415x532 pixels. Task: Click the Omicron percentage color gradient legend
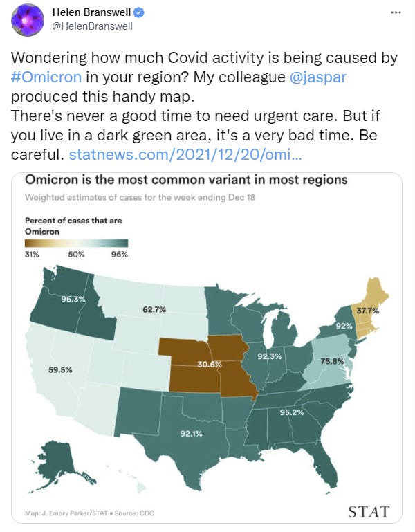(x=77, y=243)
